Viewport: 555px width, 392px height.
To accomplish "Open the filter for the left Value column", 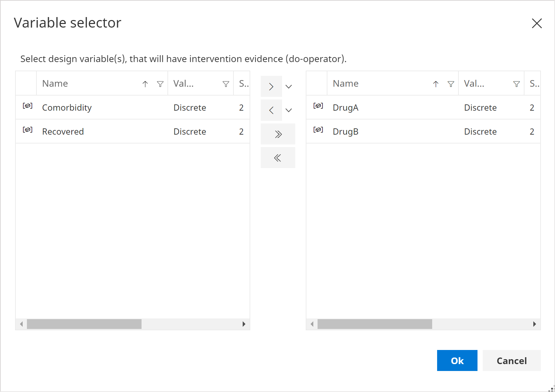I will [226, 84].
